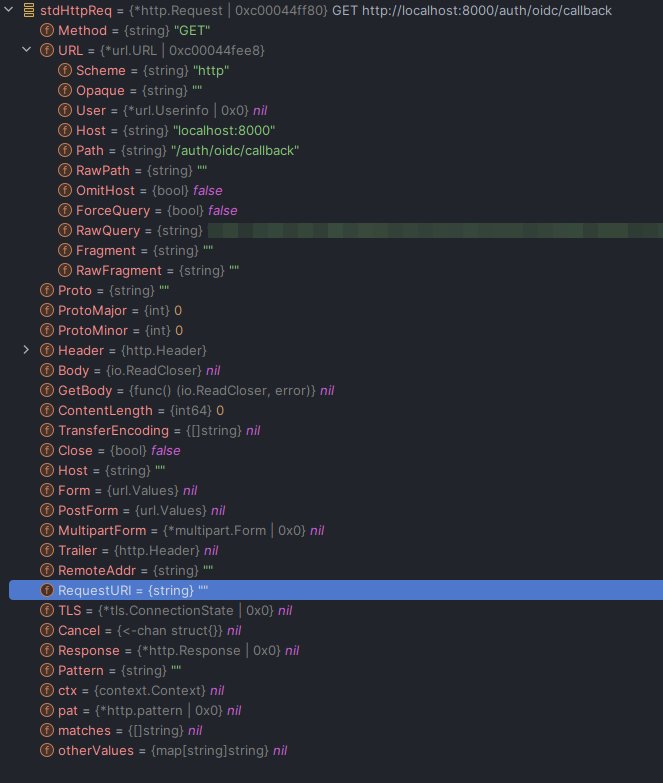Click the field icon next to TLS
Screen dimensions: 663x783
[46, 610]
